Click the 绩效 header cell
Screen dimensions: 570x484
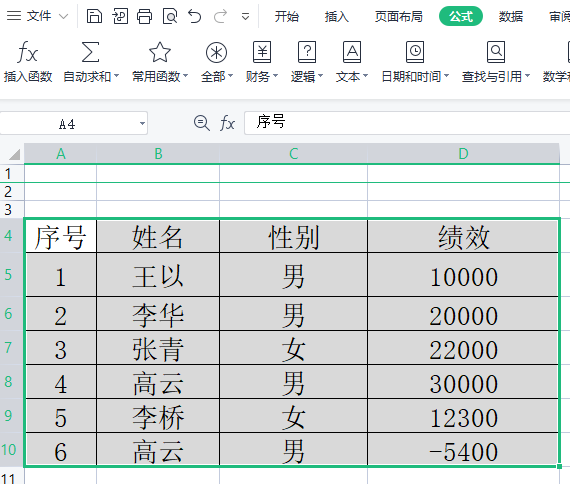click(463, 236)
